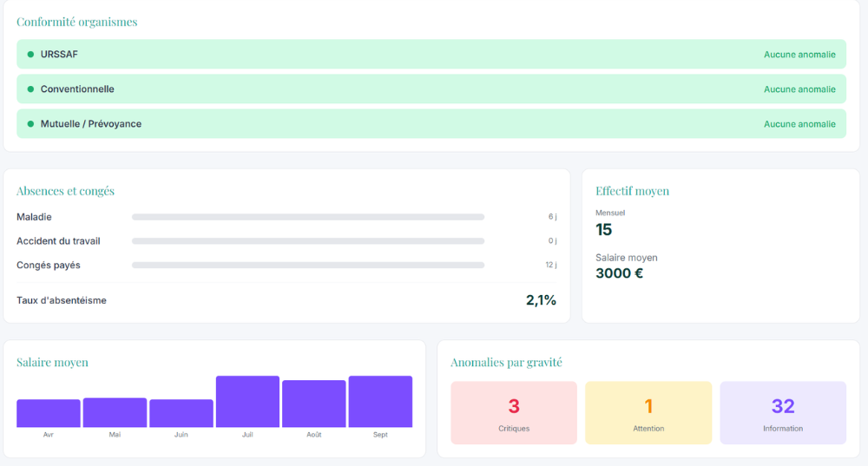The width and height of the screenshot is (868, 466).
Task: Click the '12 j' value for Congés payés
Action: pos(551,265)
